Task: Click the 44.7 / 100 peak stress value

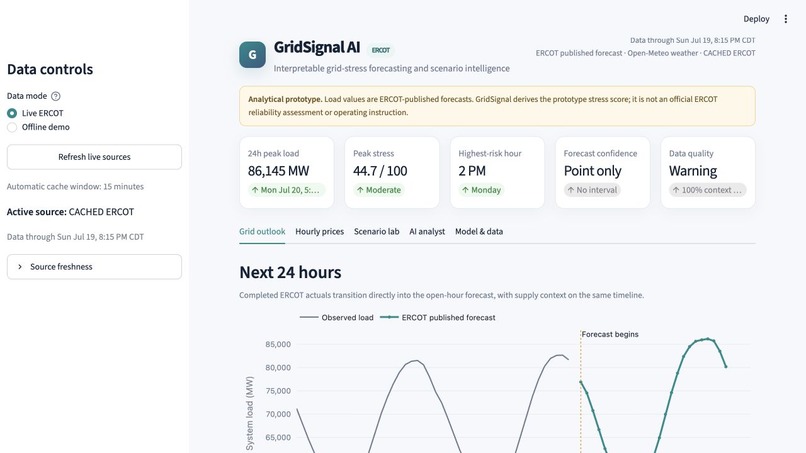Action: point(380,171)
